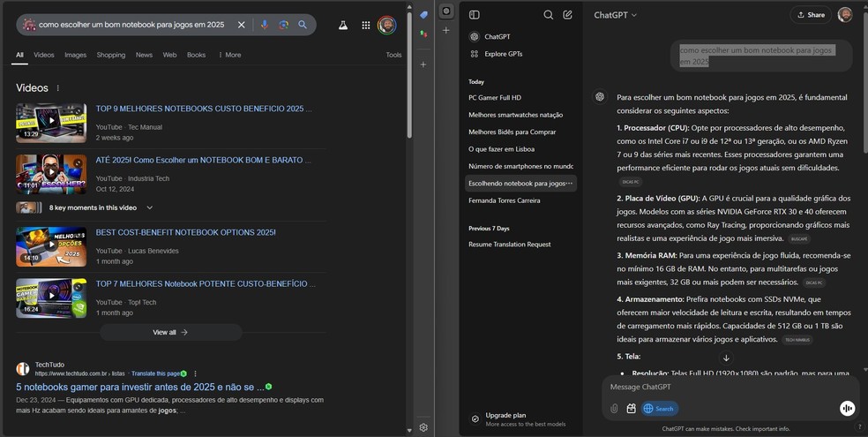The height and width of the screenshot is (437, 868).
Task: Toggle ChatGPT web Search mode
Action: click(659, 409)
